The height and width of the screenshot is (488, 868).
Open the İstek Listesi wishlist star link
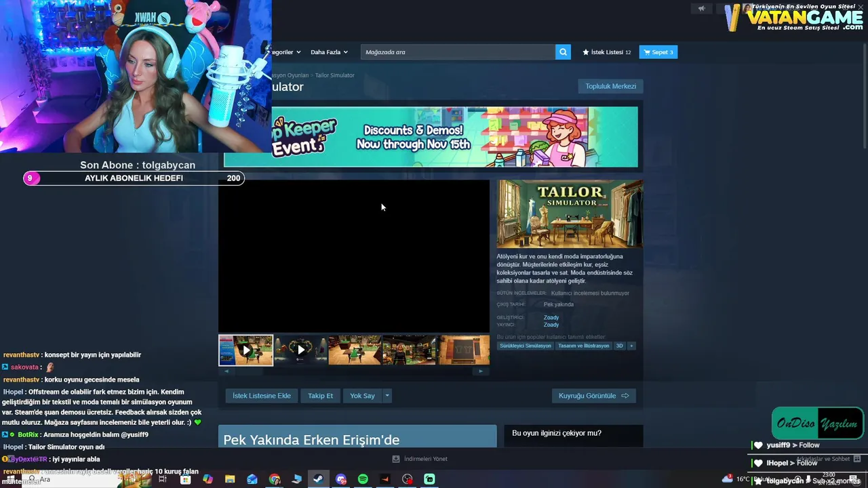tap(606, 52)
